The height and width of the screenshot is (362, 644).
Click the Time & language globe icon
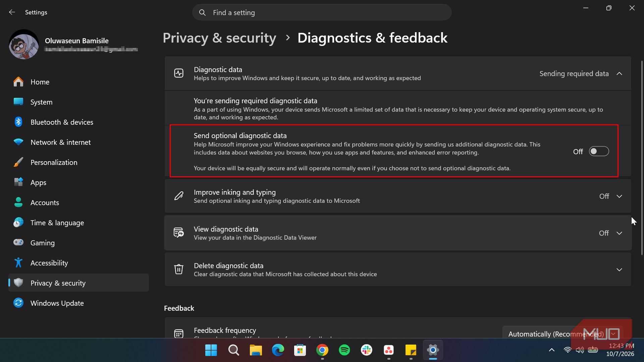[18, 223]
